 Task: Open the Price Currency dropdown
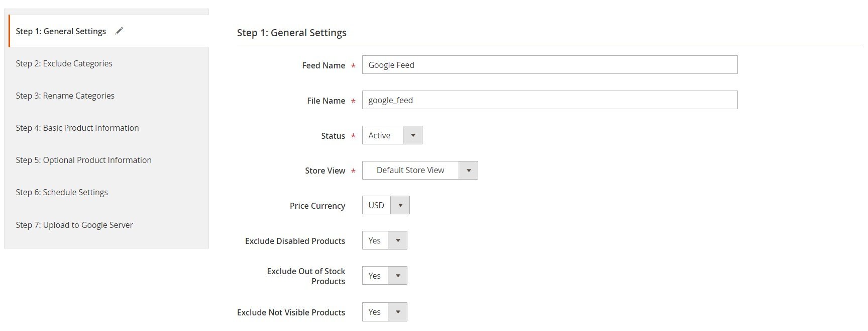[386, 205]
